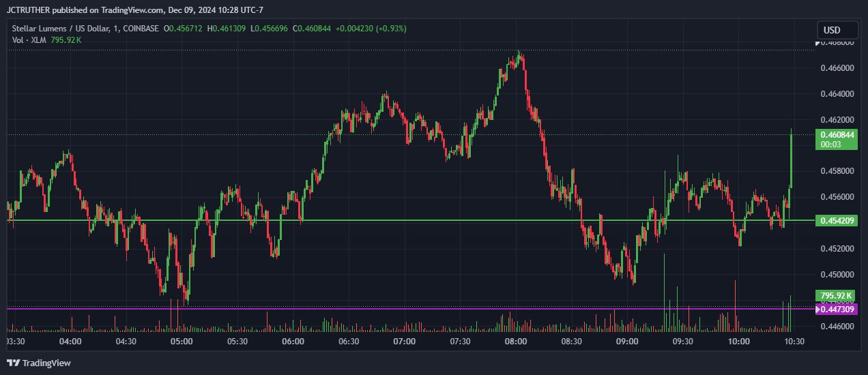868x375 pixels.
Task: Click the 0.458000 price axis label
Action: coord(837,171)
